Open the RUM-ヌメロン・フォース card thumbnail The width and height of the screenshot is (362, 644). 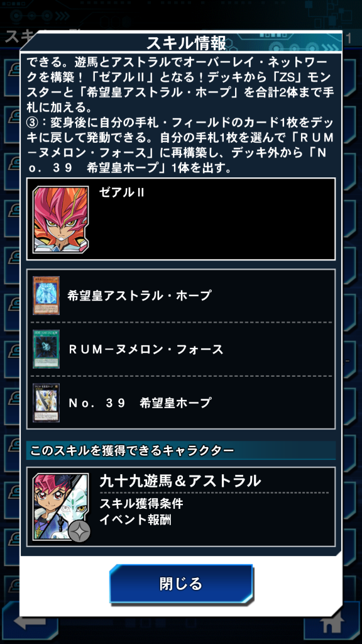tap(46, 348)
